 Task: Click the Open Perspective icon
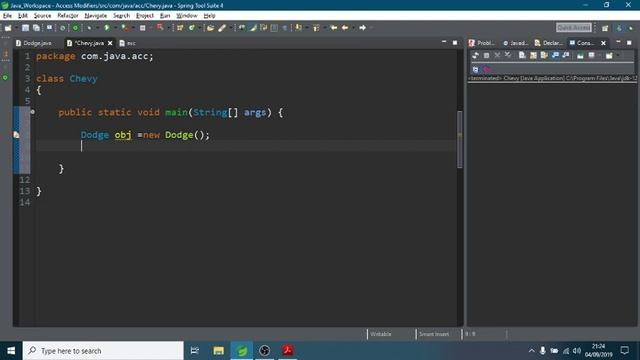[x=605, y=28]
